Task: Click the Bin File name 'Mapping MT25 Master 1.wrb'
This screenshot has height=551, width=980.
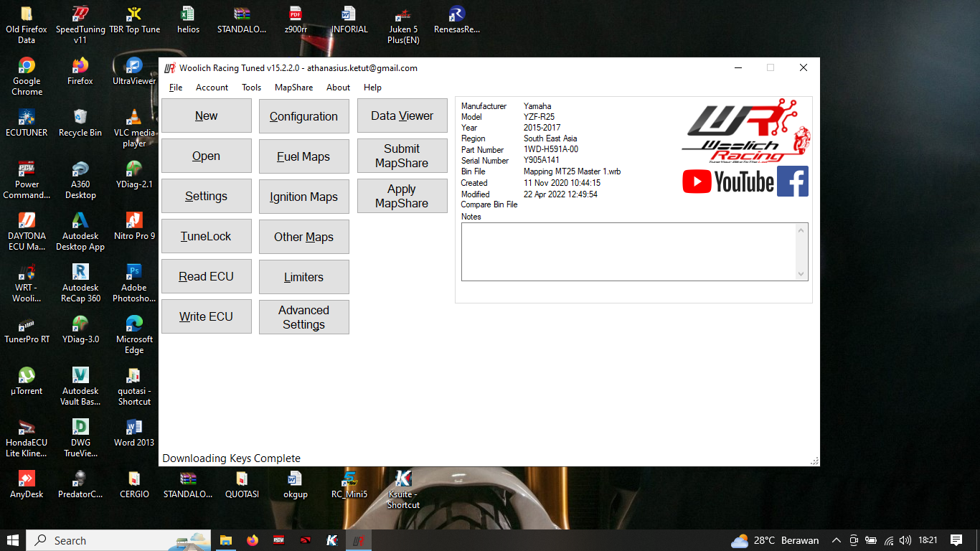Action: [572, 172]
